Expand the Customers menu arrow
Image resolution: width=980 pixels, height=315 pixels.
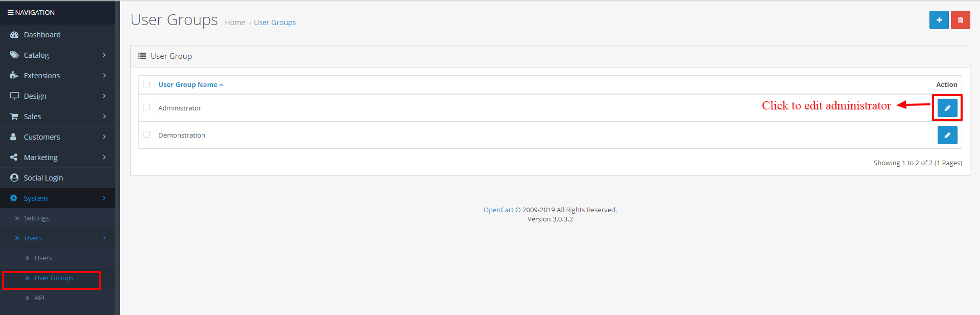[x=104, y=137]
